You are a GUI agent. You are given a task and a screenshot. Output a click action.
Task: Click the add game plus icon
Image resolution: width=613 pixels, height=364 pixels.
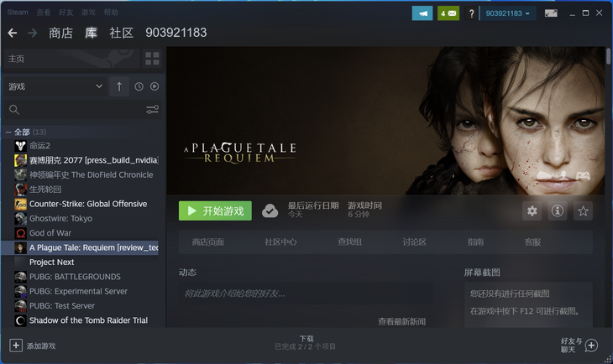[16, 346]
